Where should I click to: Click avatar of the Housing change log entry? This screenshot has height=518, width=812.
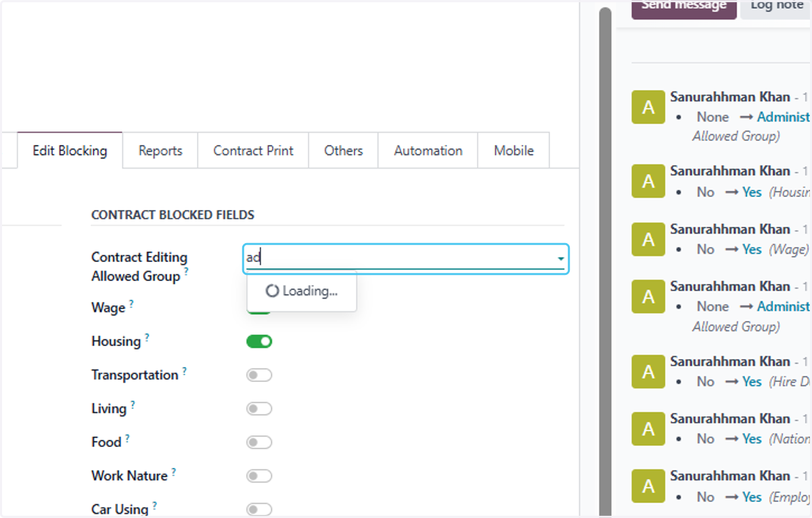click(648, 181)
